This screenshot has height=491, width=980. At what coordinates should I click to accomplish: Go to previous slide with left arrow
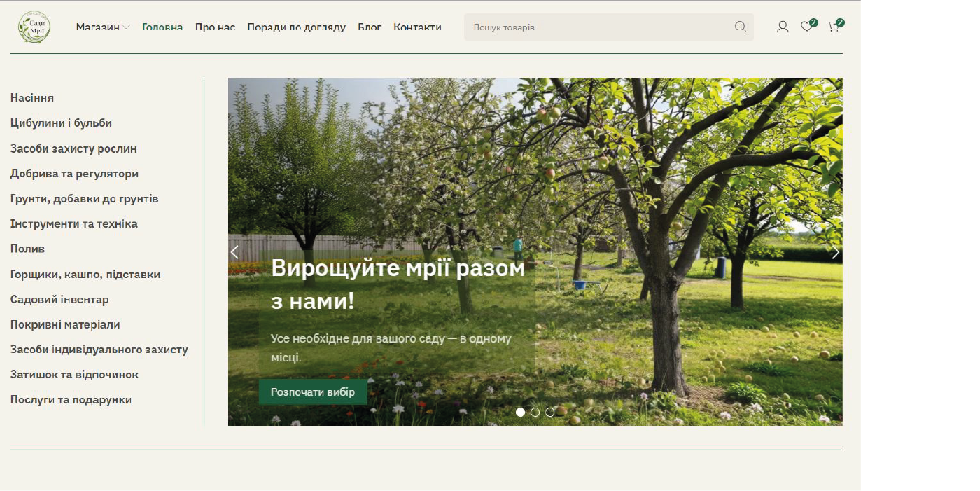click(x=235, y=252)
